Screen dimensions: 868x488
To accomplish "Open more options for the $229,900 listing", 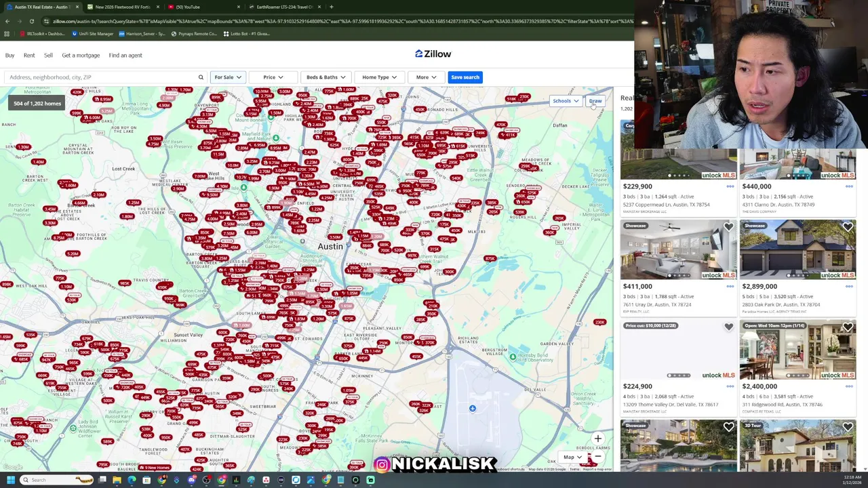I will 730,186.
